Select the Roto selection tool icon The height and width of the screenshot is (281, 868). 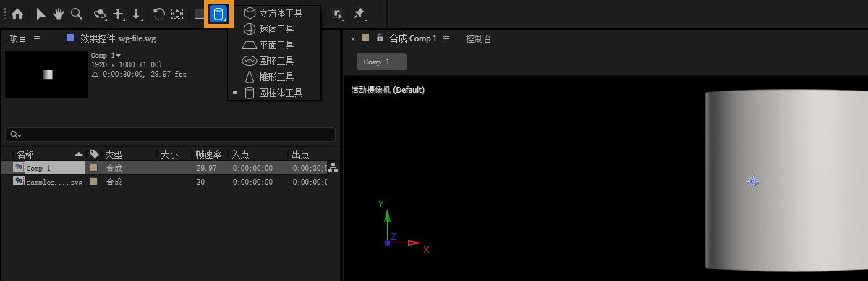(x=337, y=14)
